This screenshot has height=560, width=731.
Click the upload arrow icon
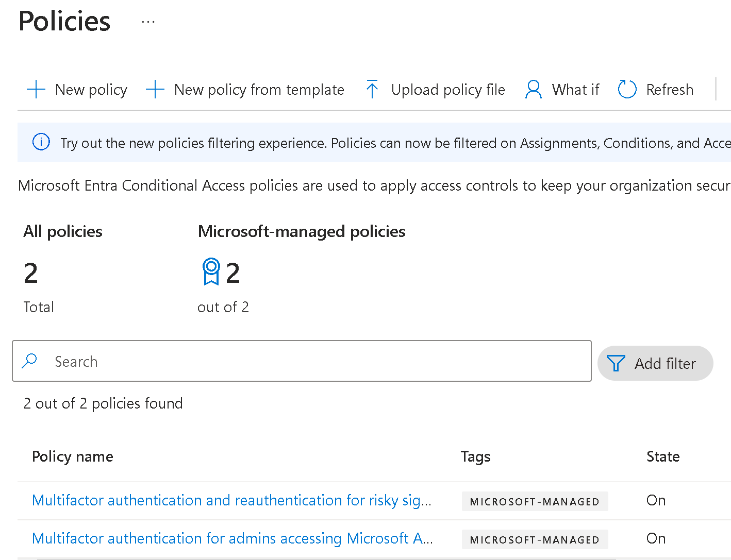(372, 90)
